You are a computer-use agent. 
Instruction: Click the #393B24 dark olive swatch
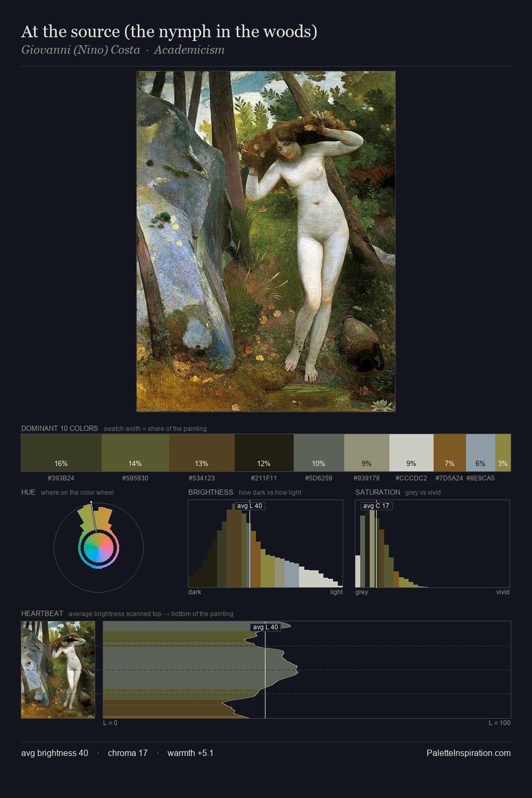[61, 453]
